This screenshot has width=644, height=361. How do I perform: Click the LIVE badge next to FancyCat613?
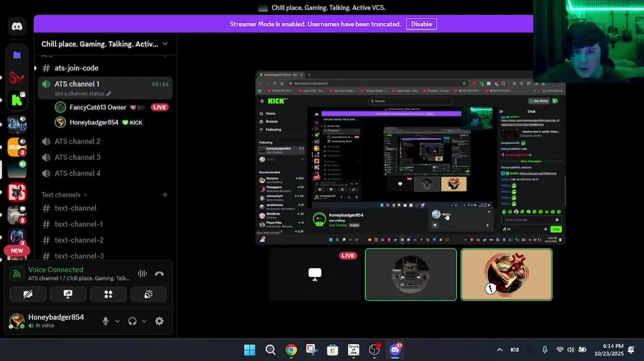(x=159, y=107)
